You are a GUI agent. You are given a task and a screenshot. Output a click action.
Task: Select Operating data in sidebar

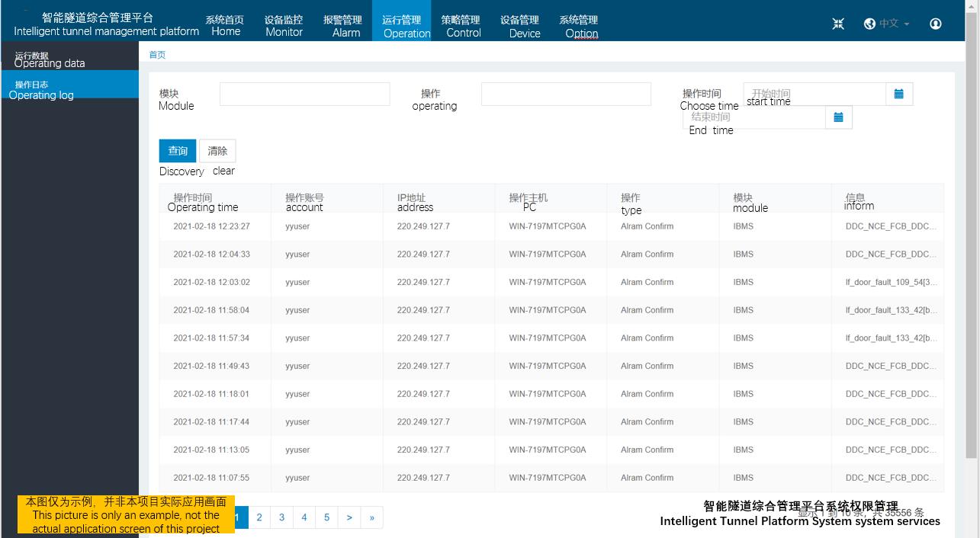click(x=69, y=56)
